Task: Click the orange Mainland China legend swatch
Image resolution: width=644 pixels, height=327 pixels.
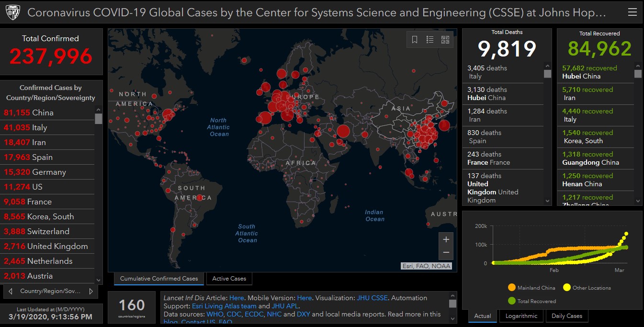Action: coord(512,288)
